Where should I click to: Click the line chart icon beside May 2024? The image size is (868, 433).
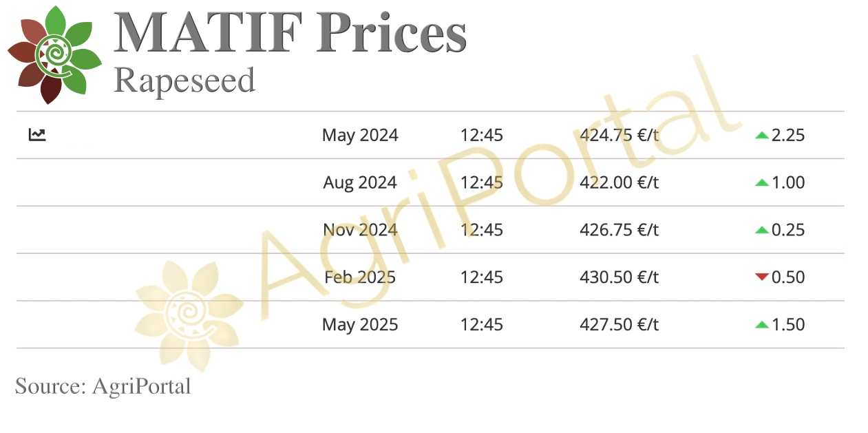37,135
